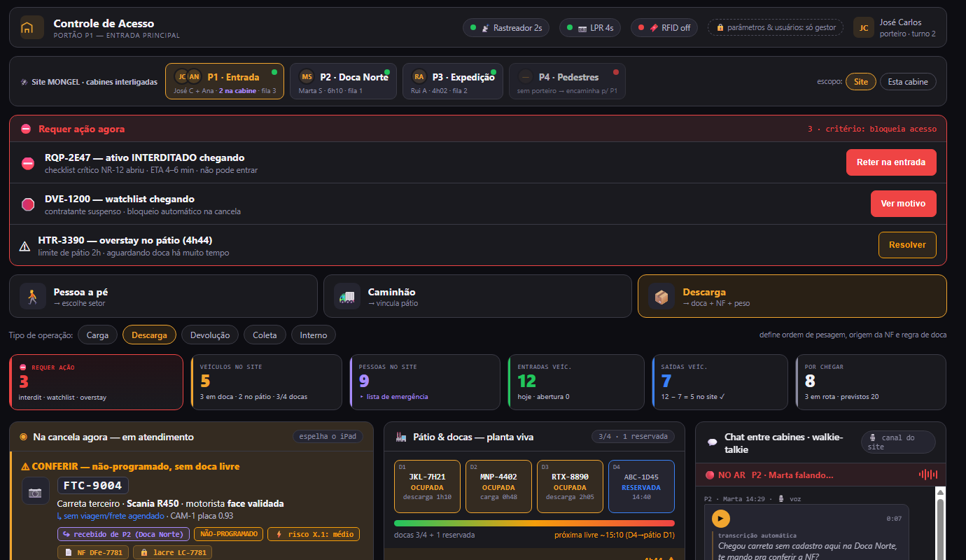Select dock D1 JKL-7H21 card

(427, 486)
